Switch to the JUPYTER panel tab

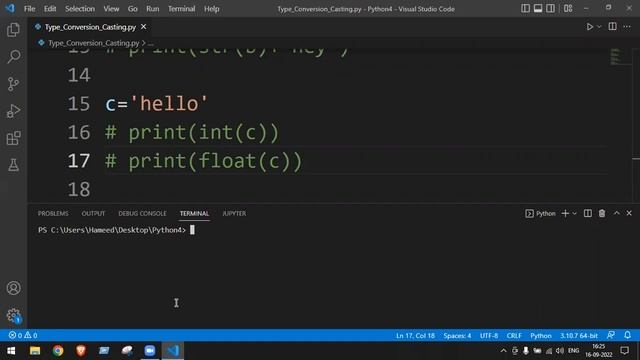234,213
